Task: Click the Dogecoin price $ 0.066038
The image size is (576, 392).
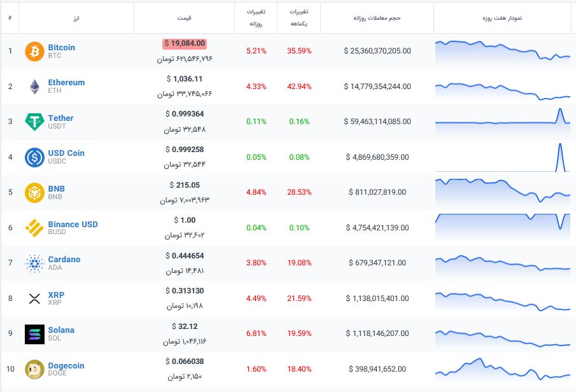Action: pyautogui.click(x=185, y=361)
